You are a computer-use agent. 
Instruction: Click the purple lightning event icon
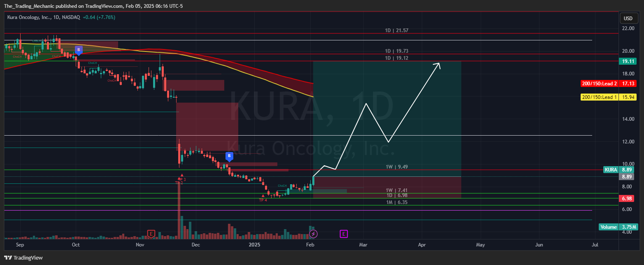point(313,234)
